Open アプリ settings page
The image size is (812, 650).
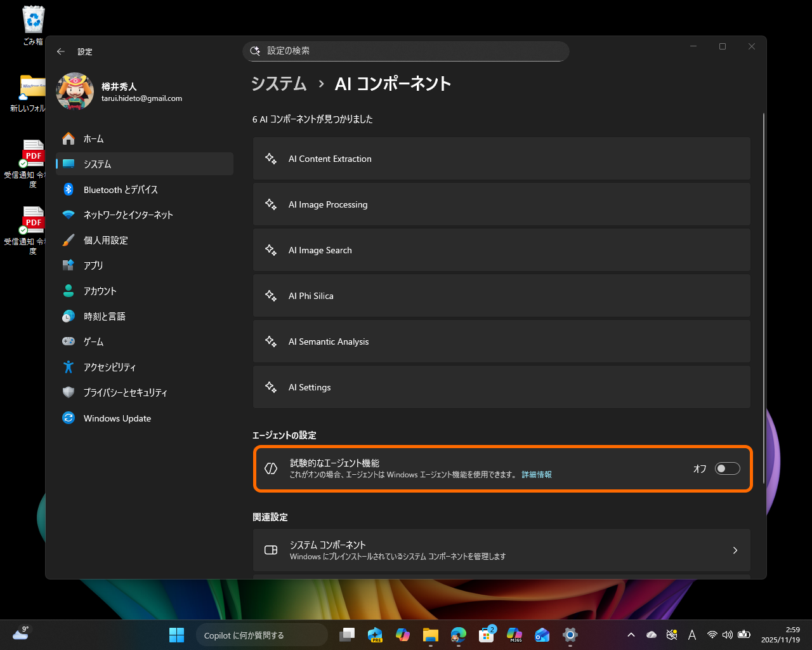pyautogui.click(x=145, y=265)
